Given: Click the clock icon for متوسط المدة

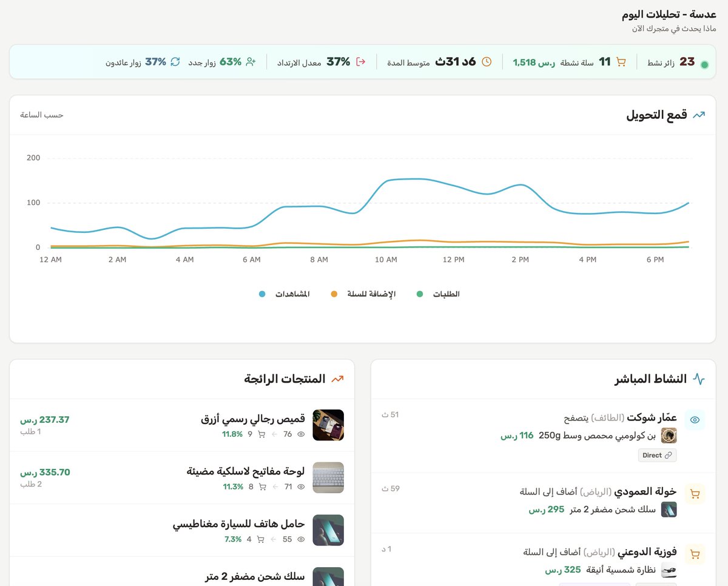Looking at the screenshot, I should point(487,62).
